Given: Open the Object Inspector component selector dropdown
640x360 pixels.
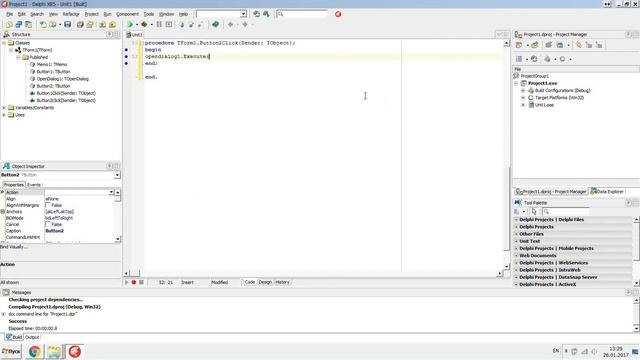Looking at the screenshot, I should pyautogui.click(x=117, y=175).
